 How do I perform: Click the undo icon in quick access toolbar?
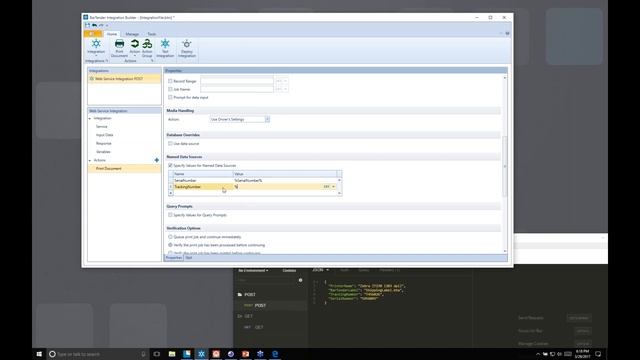tap(94, 25)
